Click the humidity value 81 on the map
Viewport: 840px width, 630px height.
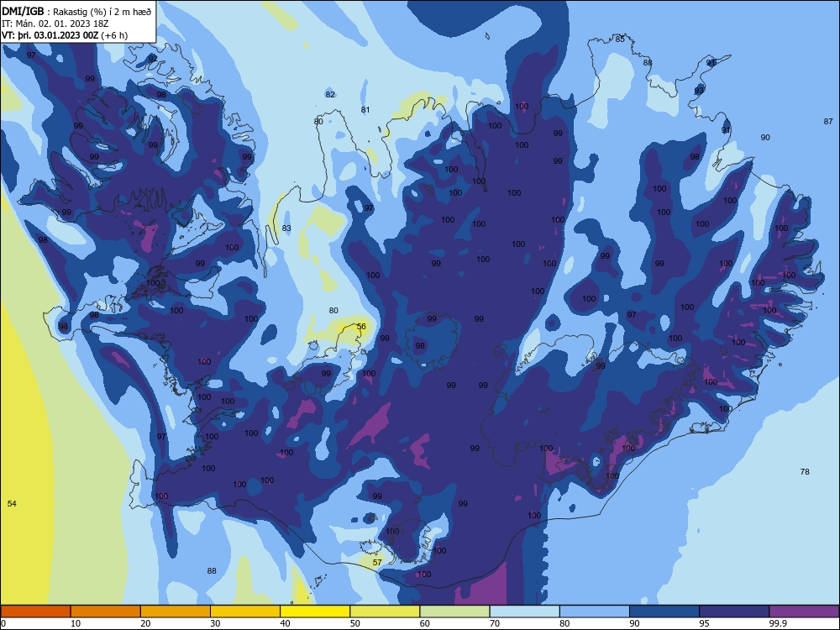365,110
